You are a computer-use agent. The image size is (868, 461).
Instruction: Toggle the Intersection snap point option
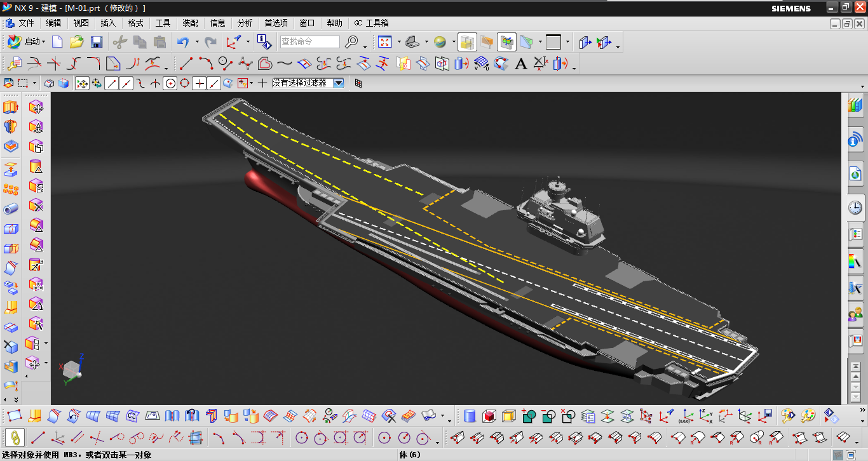coord(155,83)
